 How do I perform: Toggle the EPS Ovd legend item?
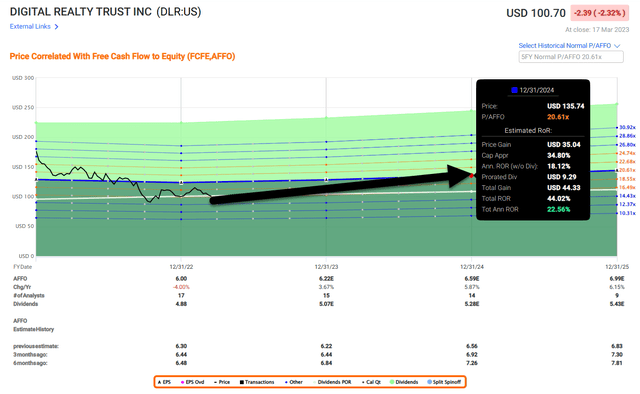click(x=192, y=382)
